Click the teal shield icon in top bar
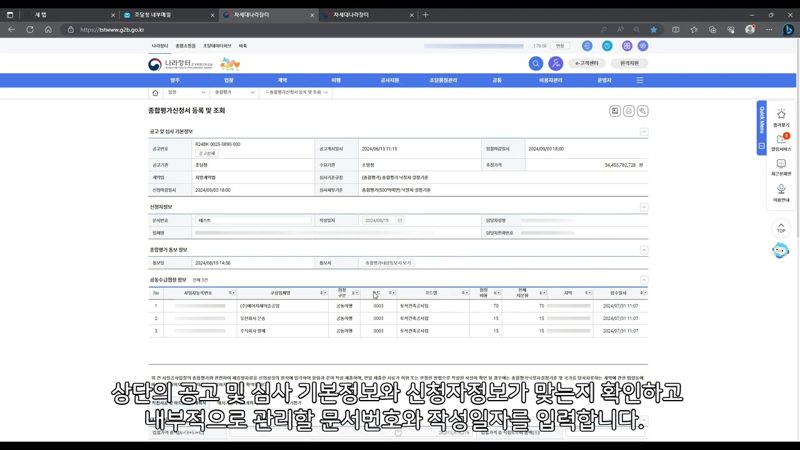Screen dimensions: 800x450 (607, 46)
